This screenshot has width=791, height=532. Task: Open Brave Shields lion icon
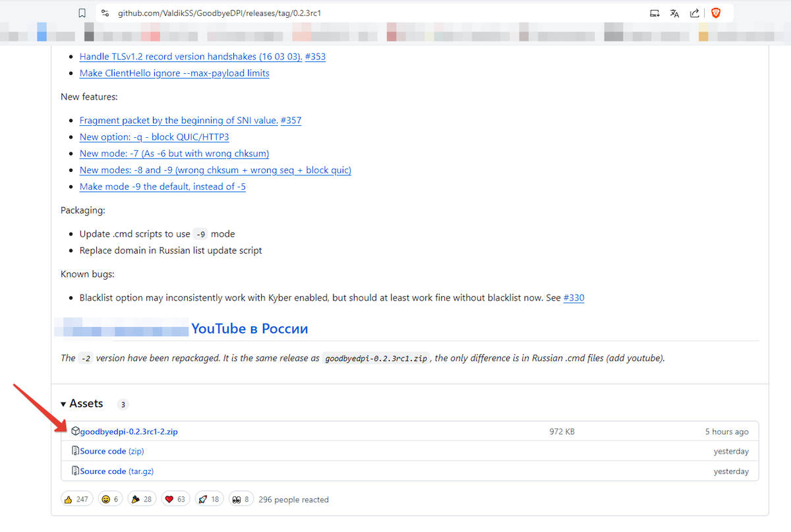(x=716, y=13)
